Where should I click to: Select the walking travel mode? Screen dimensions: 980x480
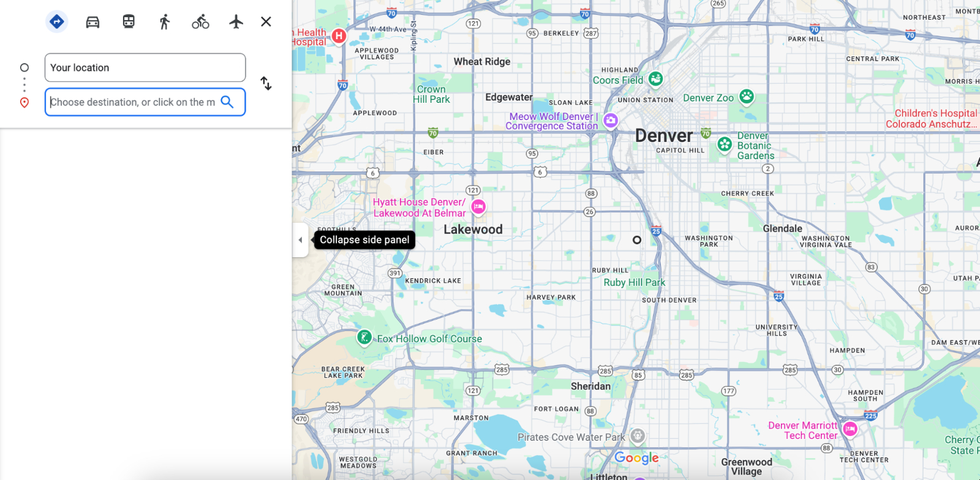pyautogui.click(x=164, y=22)
